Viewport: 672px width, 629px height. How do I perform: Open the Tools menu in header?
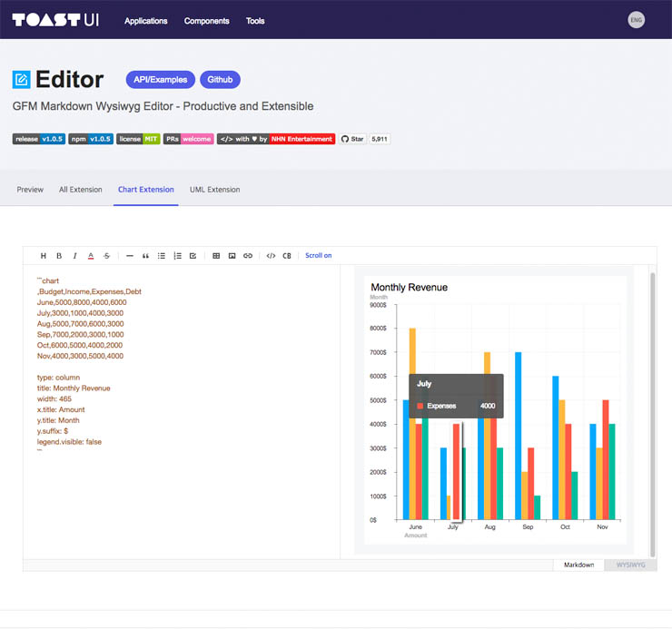[255, 21]
